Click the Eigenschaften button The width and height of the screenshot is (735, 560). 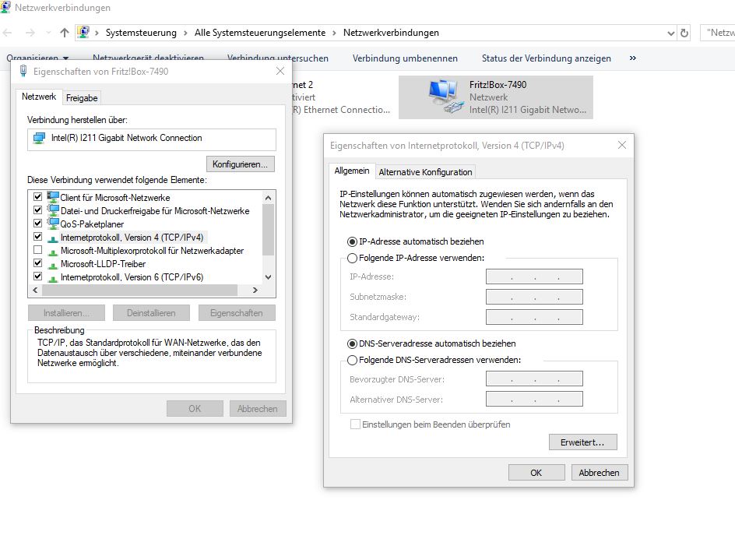(237, 313)
